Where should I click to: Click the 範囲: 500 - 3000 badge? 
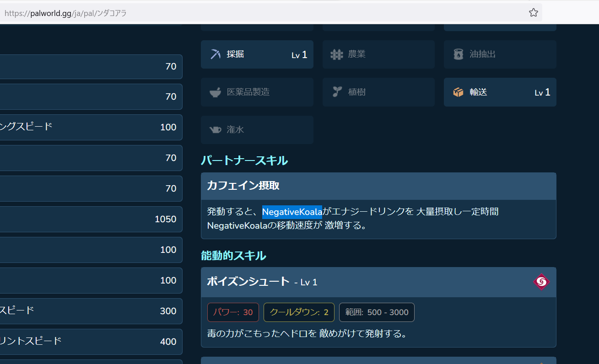377,312
